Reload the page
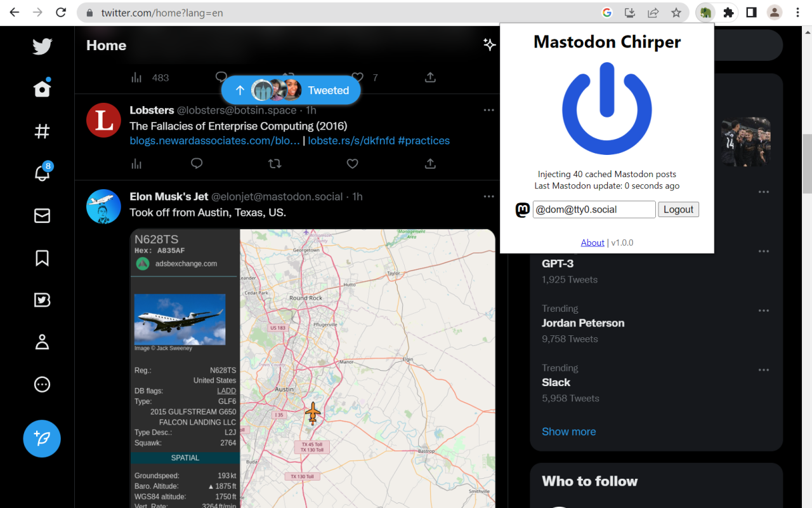Screen dimensions: 812x508 [x=61, y=12]
